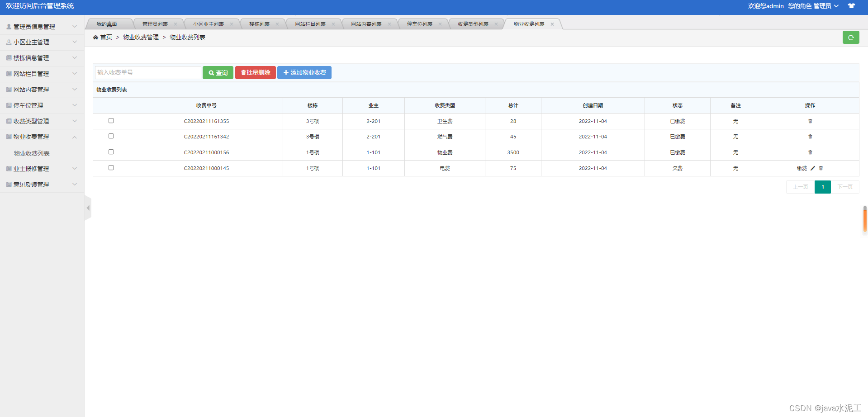Viewport: 868px width, 417px height.
Task: Expand 停车位管理 menu chevron
Action: pos(75,105)
